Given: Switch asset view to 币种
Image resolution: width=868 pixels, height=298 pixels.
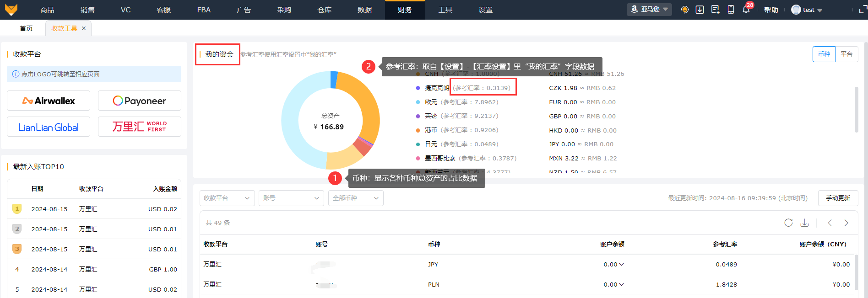Looking at the screenshot, I should (824, 54).
